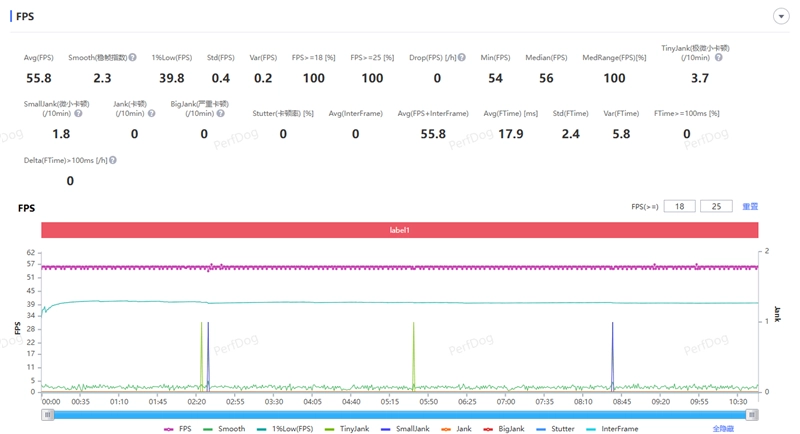The height and width of the screenshot is (434, 800).
Task: Toggle Smooth series in the legend
Action: [x=224, y=429]
